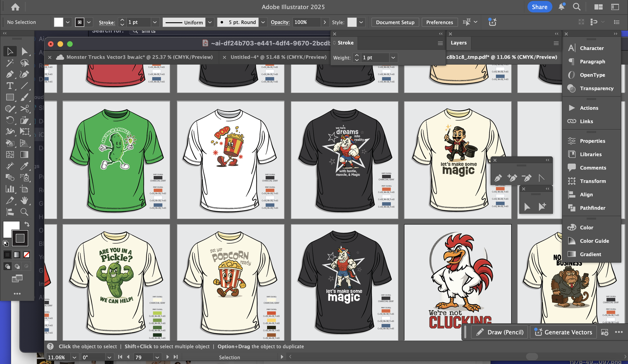The image size is (628, 364).
Task: Click Document Setup button
Action: point(395,22)
